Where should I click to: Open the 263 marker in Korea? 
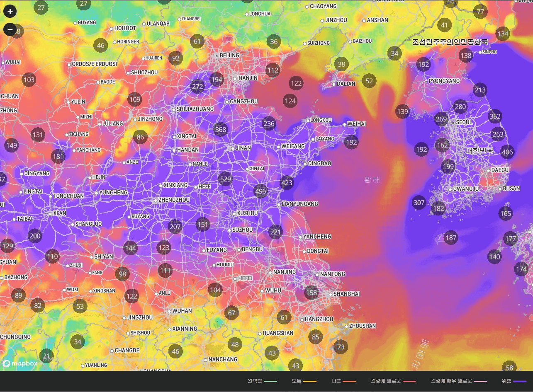pyautogui.click(x=498, y=134)
